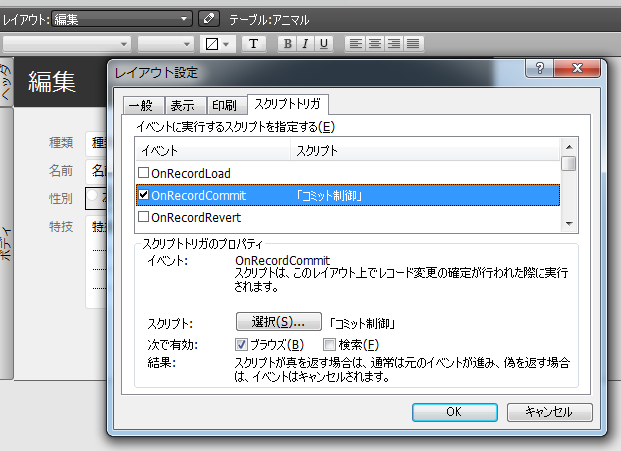Select the OnRecordRevert row text
The image size is (621, 451).
pos(196,217)
